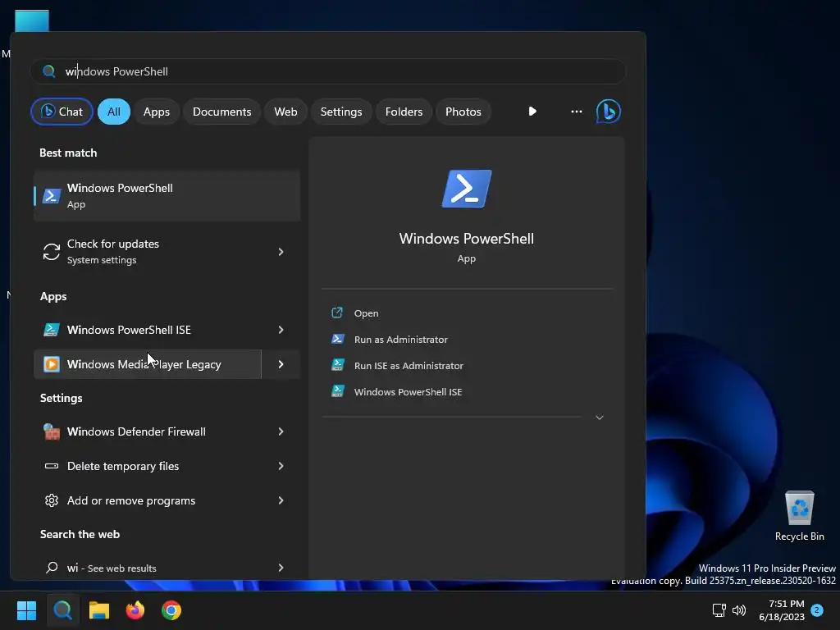Select the Recycle Bin desktop icon

[799, 516]
